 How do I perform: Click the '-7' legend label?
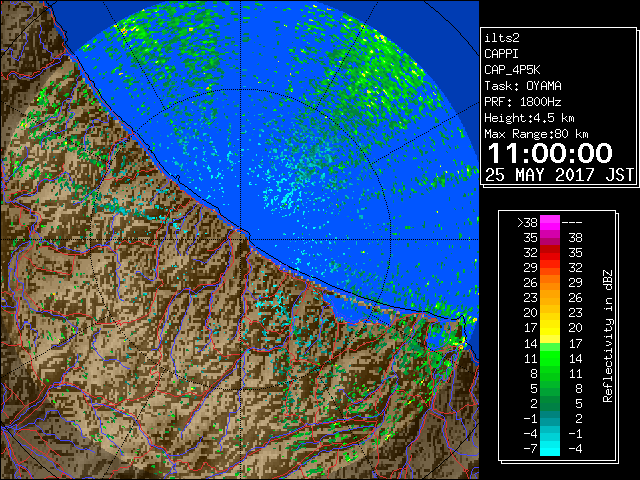[530, 449]
